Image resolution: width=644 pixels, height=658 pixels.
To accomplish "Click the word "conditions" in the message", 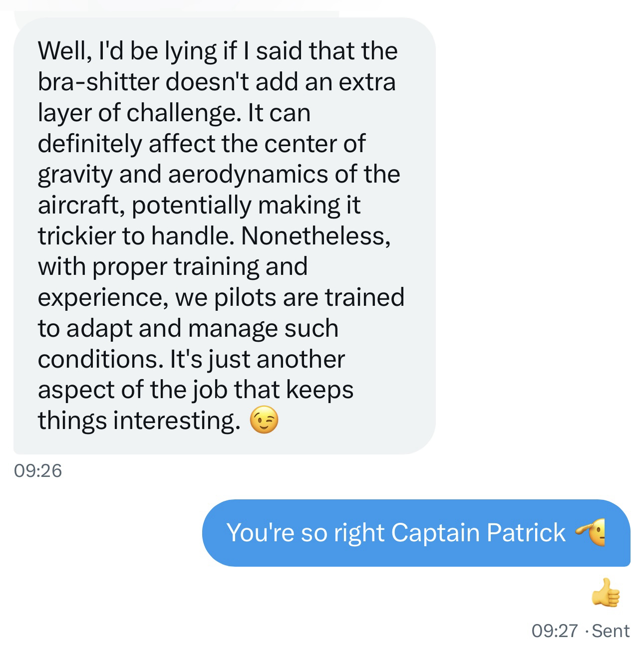I will click(x=99, y=359).
